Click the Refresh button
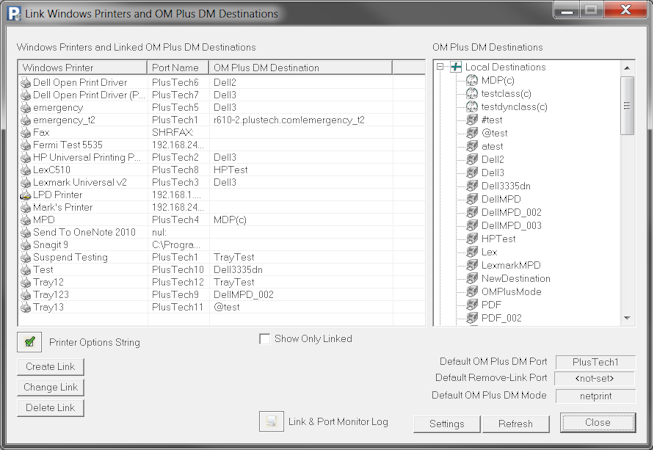This screenshot has height=450, width=653. [x=516, y=424]
